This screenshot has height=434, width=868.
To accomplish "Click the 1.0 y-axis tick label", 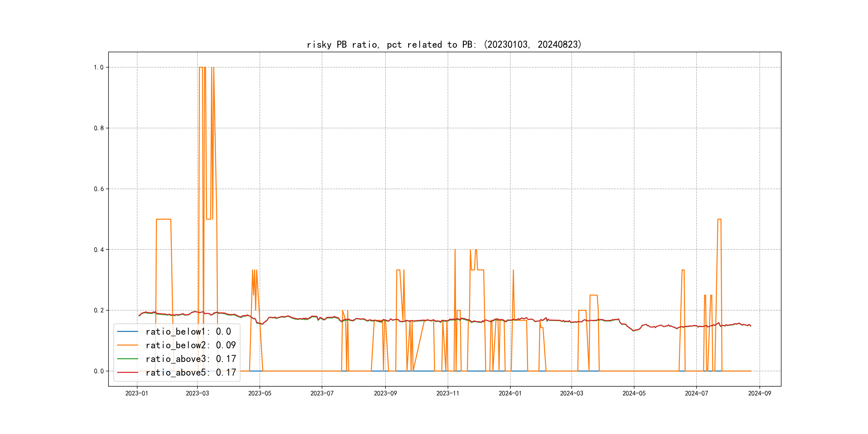I will pyautogui.click(x=98, y=68).
